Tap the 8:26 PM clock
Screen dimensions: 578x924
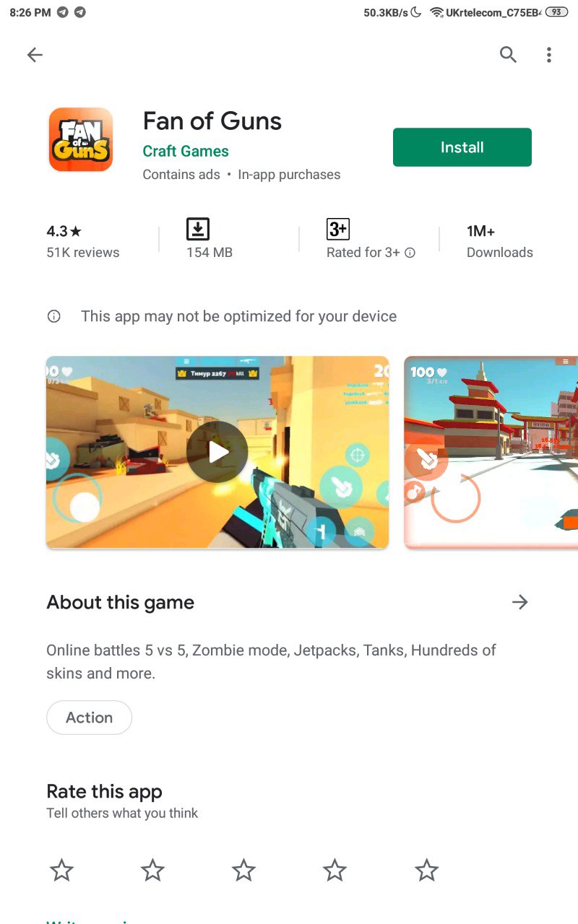pyautogui.click(x=30, y=12)
